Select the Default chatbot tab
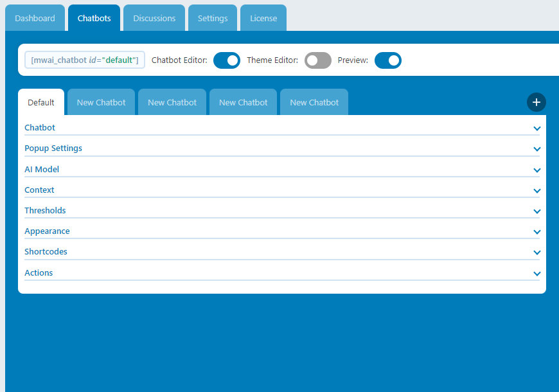The image size is (559, 392). pyautogui.click(x=41, y=103)
